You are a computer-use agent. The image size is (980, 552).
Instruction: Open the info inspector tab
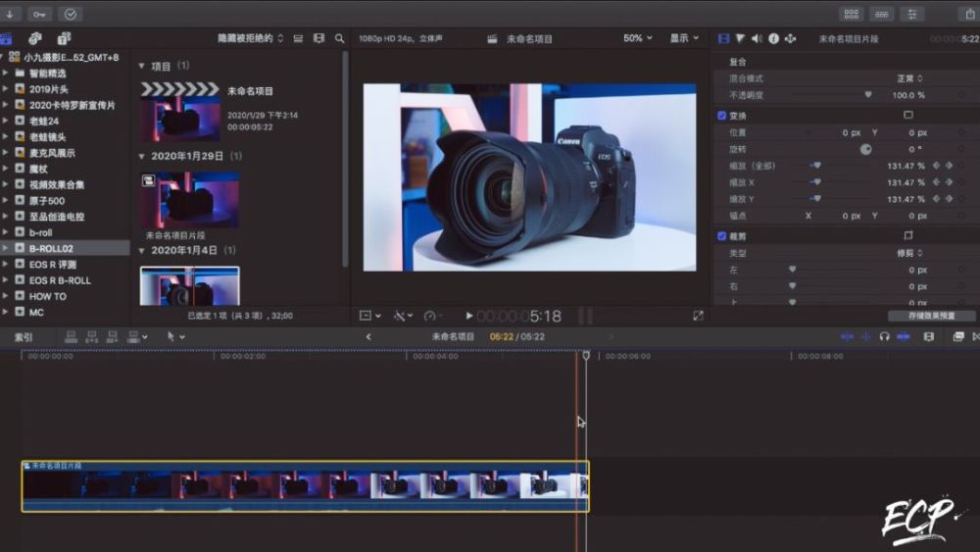[774, 39]
